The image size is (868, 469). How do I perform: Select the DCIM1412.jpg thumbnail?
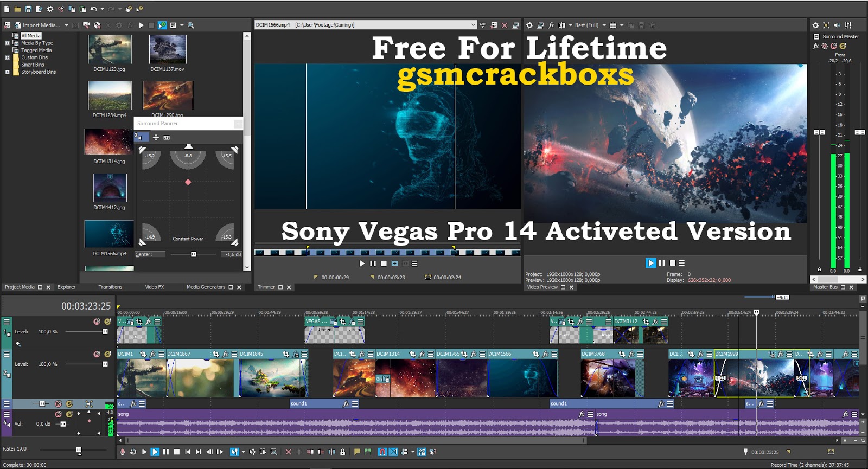click(x=110, y=188)
